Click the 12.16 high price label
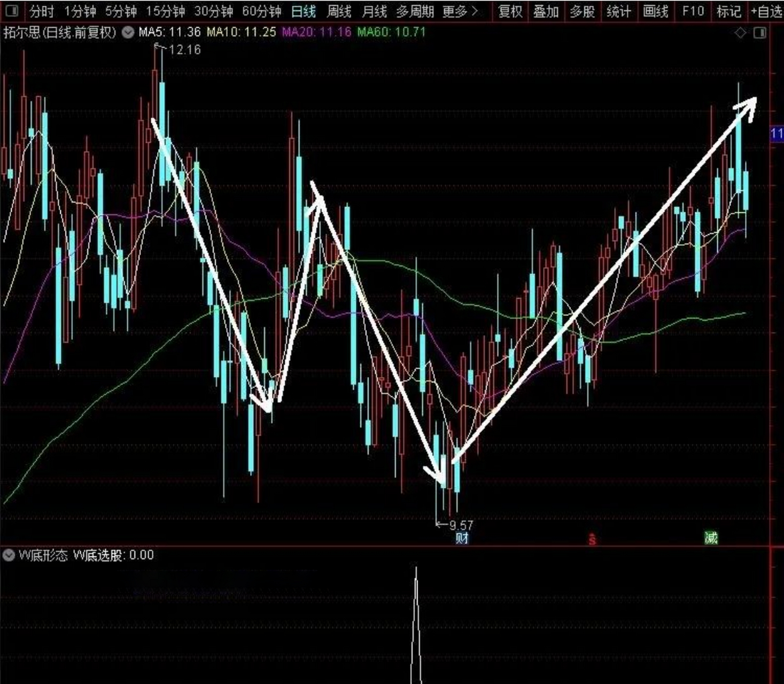This screenshot has height=684, width=784. tap(185, 50)
